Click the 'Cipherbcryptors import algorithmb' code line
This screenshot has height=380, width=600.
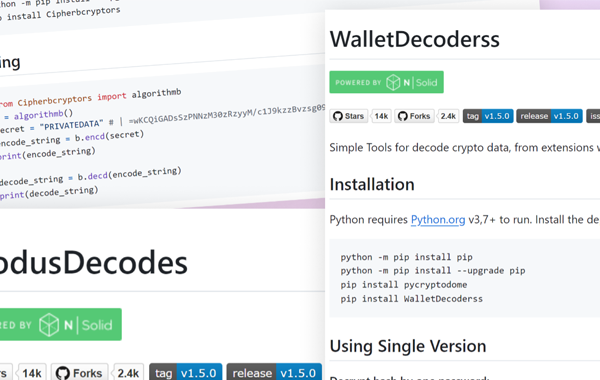click(x=90, y=98)
